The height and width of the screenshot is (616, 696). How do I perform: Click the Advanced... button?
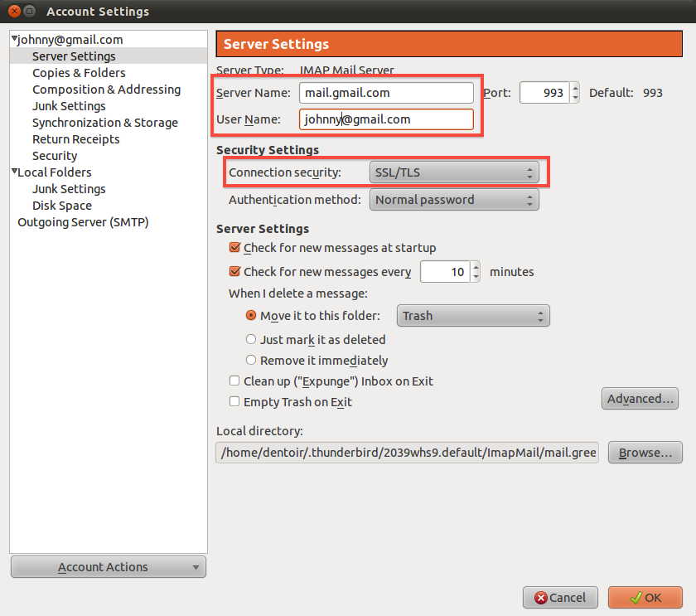[x=640, y=399]
